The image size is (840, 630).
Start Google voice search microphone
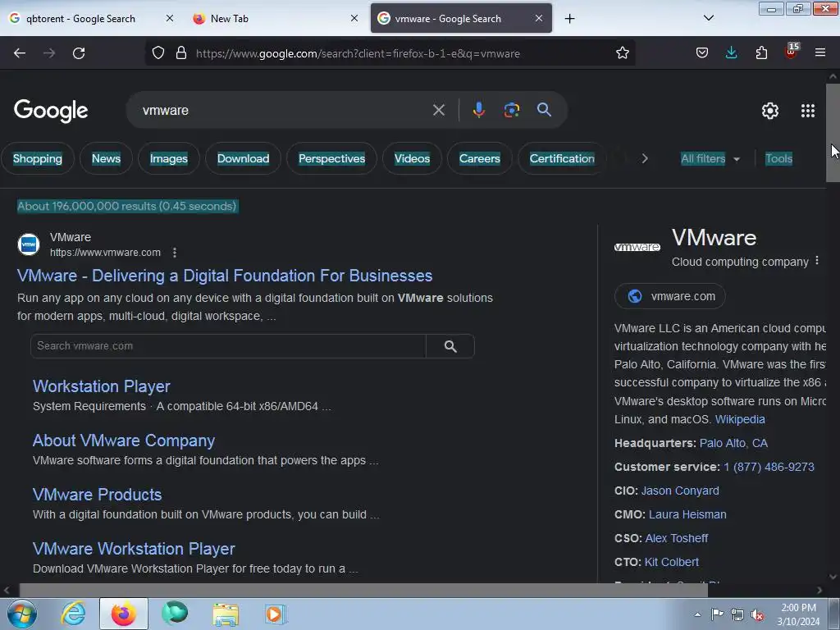[478, 110]
